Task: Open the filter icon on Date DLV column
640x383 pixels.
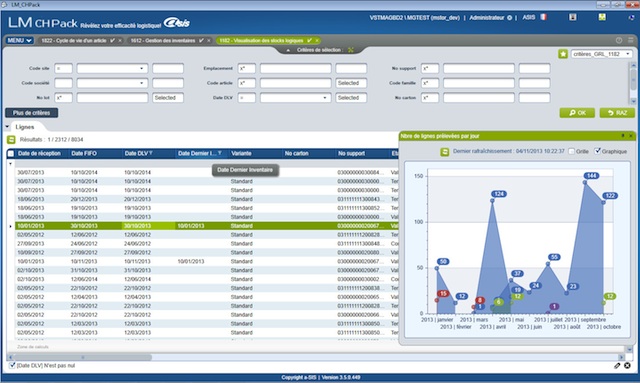Action: (151, 153)
